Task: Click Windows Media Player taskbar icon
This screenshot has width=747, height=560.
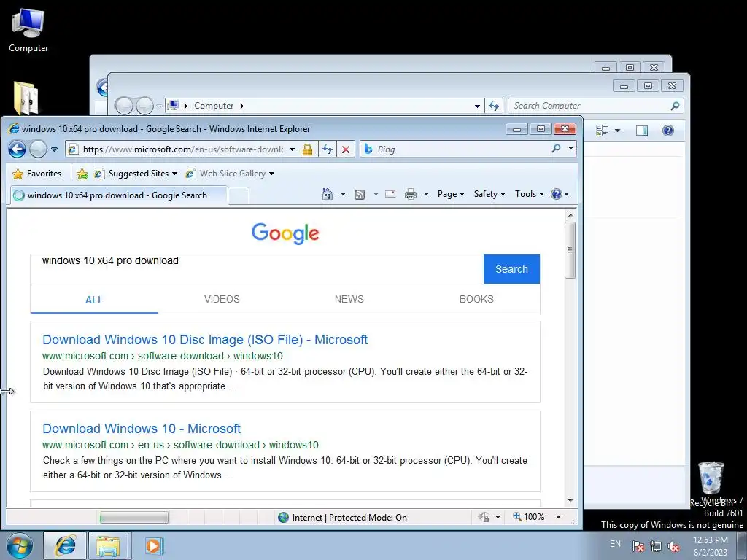Action: (x=153, y=545)
